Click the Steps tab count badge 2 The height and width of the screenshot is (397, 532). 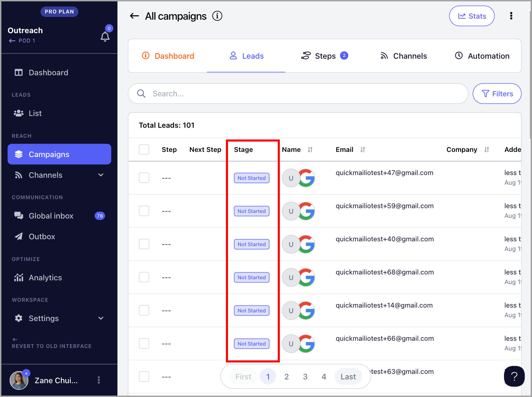[x=344, y=56]
